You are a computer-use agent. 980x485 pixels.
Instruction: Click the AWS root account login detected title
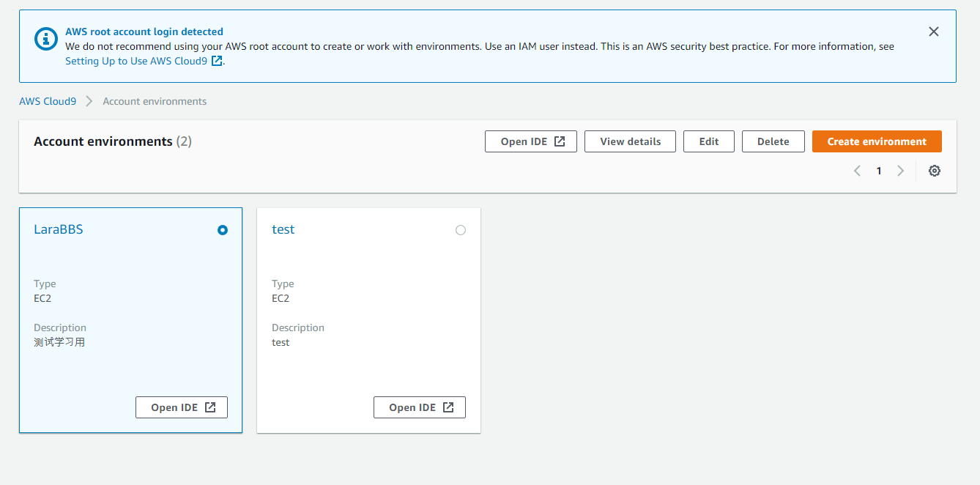click(144, 32)
